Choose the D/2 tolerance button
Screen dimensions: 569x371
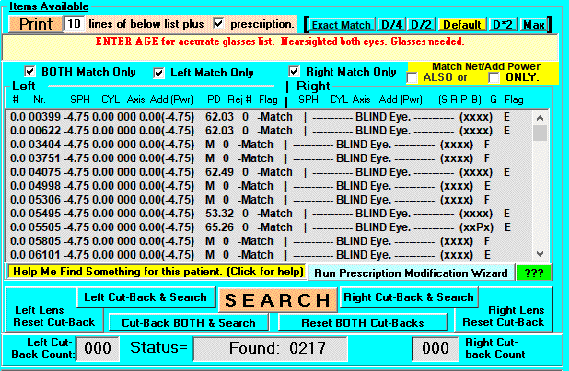(x=421, y=25)
